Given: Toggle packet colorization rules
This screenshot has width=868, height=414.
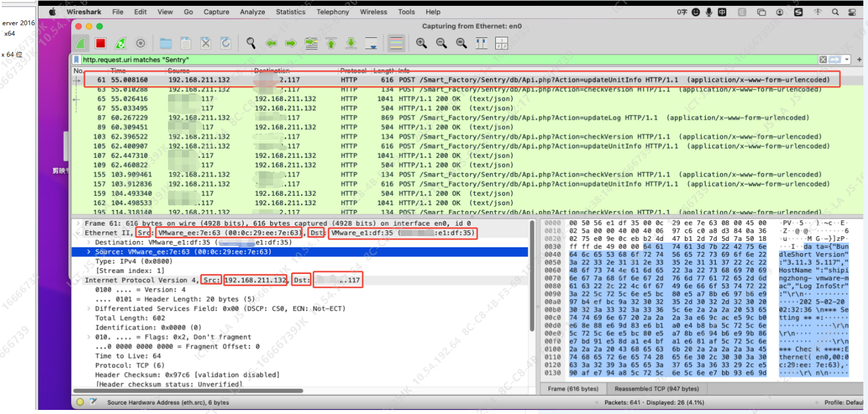Looking at the screenshot, I should point(397,43).
